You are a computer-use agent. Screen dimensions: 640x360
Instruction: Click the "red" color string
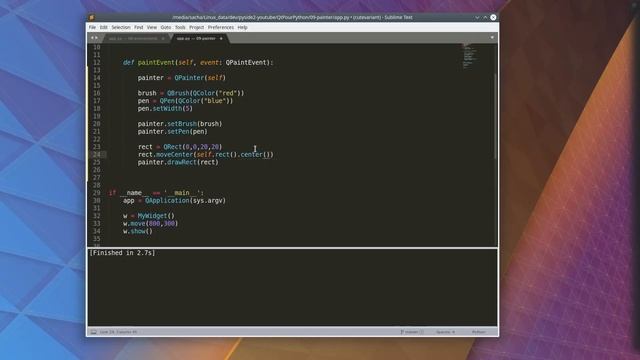pos(227,93)
